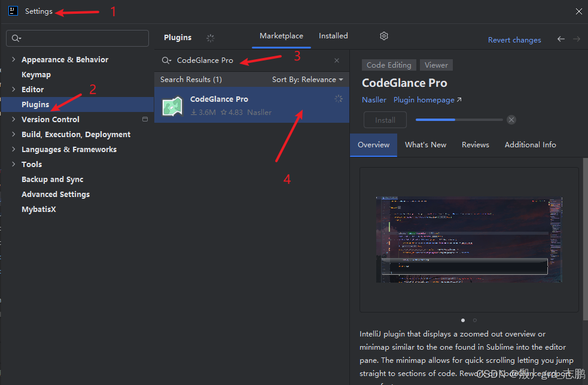The width and height of the screenshot is (588, 385).
Task: Click the Viewer tag
Action: 436,65
